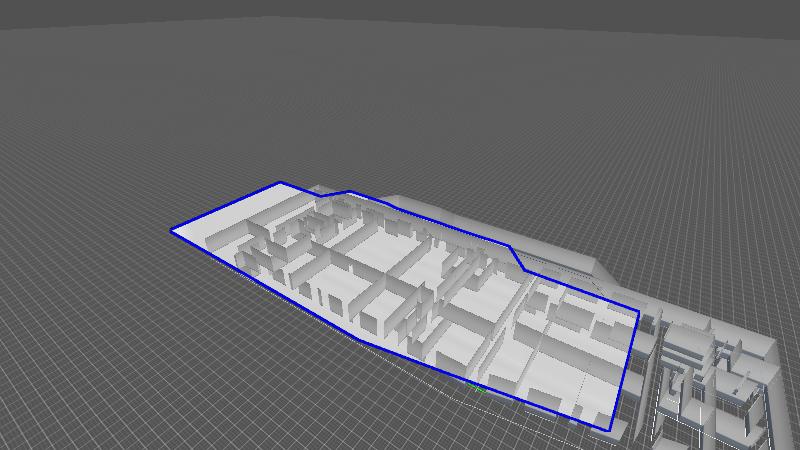Select the topmost vertex of the blue outline
Image resolution: width=800 pixels, height=450 pixels.
(x=280, y=182)
